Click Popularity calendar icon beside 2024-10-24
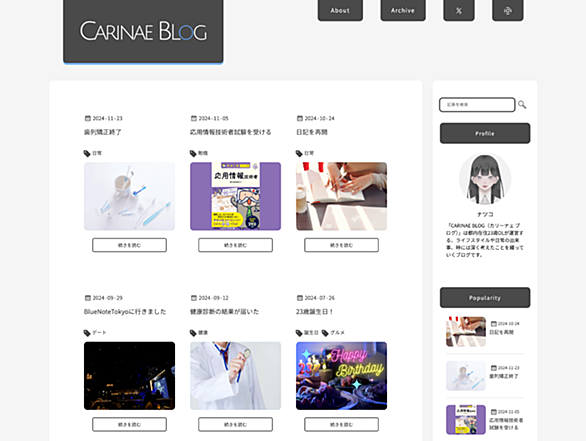This screenshot has height=441, width=586. pyautogui.click(x=493, y=324)
